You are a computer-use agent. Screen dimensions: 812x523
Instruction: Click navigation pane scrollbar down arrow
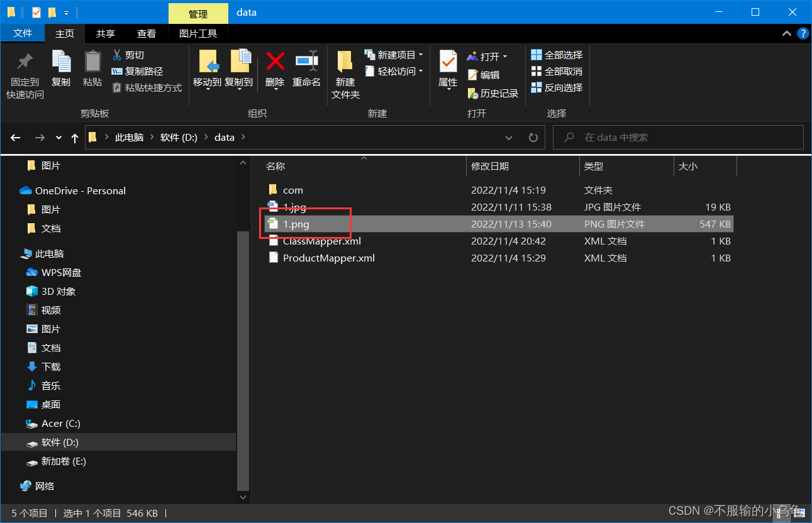click(x=243, y=497)
